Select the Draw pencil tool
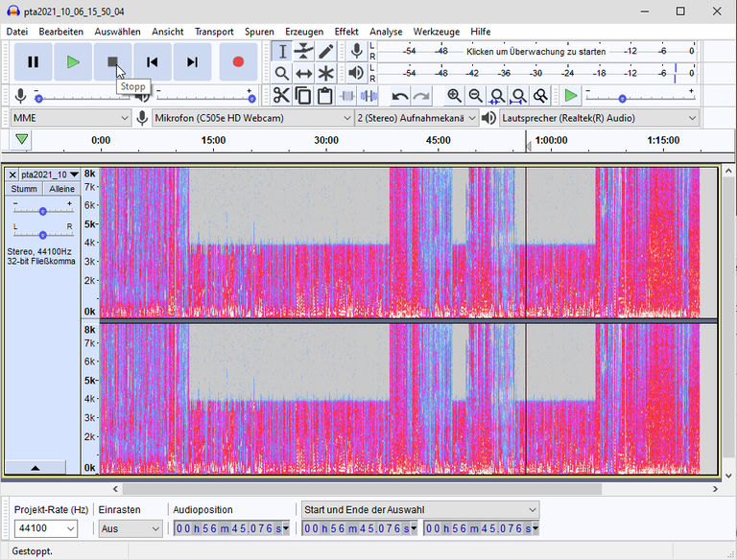Screen dimensions: 737x560 click(325, 51)
